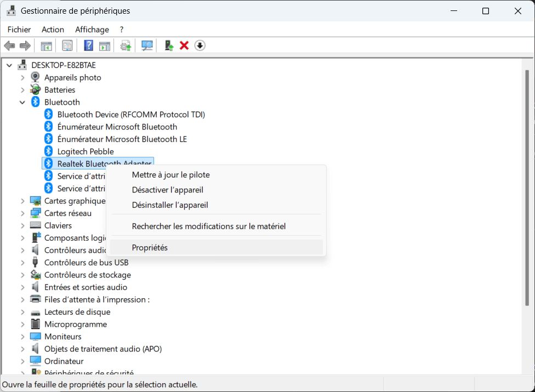
Task: Toggle the action pane toolbar icon
Action: tap(104, 46)
